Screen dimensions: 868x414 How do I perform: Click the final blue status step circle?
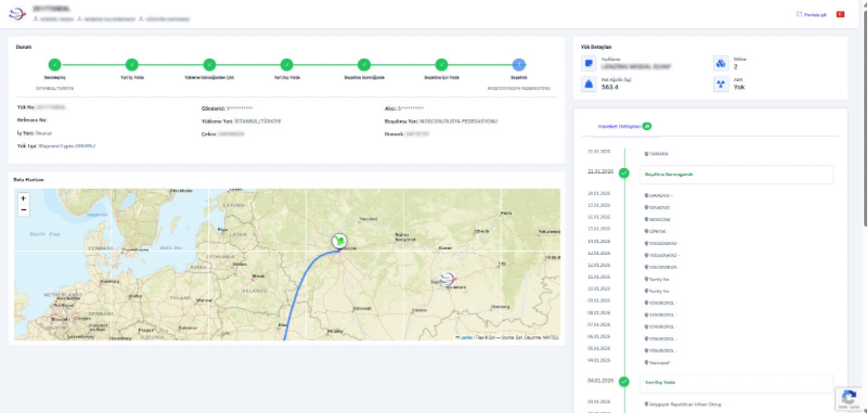518,64
